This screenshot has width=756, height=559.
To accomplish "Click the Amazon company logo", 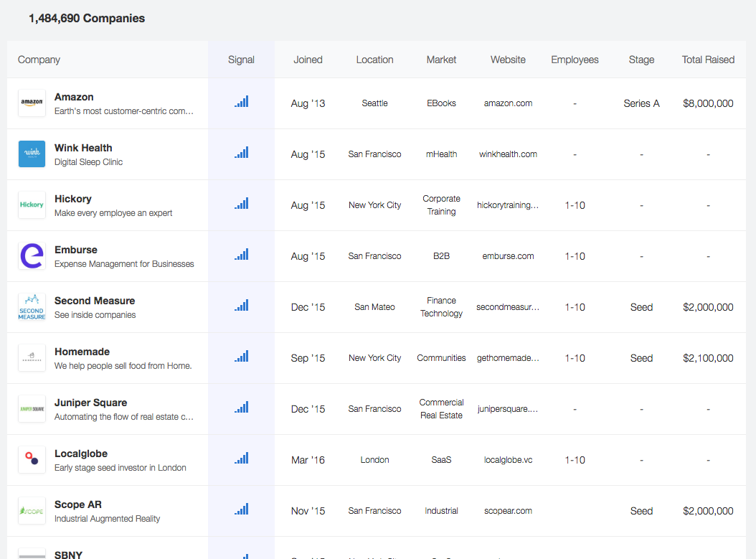I will coord(32,103).
